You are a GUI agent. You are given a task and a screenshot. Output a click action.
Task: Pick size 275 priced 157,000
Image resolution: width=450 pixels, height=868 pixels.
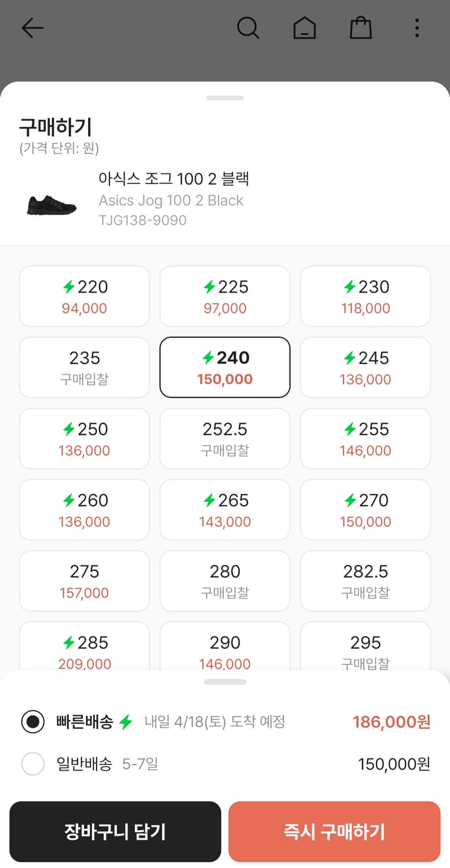pos(85,581)
